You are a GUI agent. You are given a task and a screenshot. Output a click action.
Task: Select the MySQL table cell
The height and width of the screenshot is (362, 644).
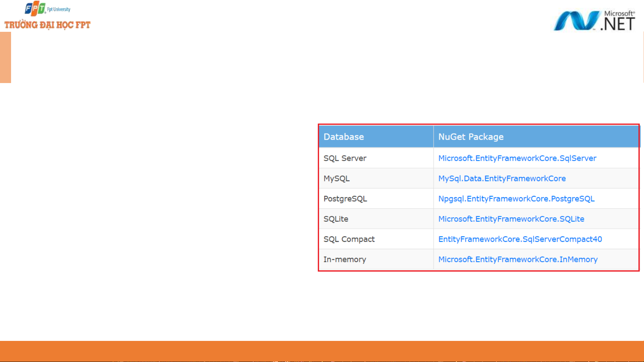coord(336,178)
